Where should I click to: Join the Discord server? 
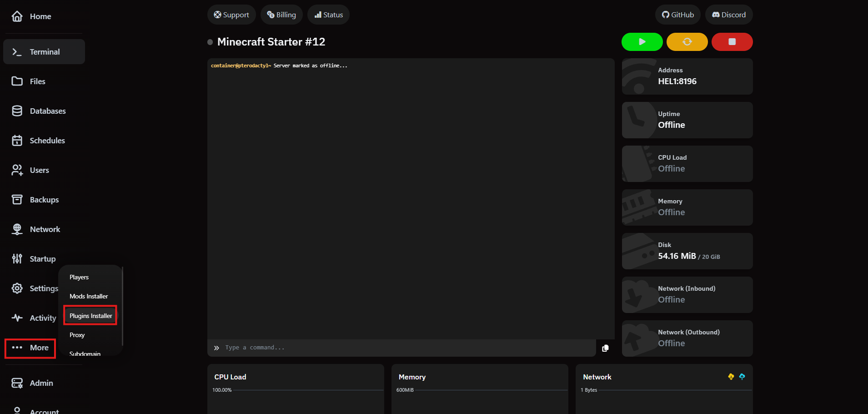pyautogui.click(x=728, y=14)
